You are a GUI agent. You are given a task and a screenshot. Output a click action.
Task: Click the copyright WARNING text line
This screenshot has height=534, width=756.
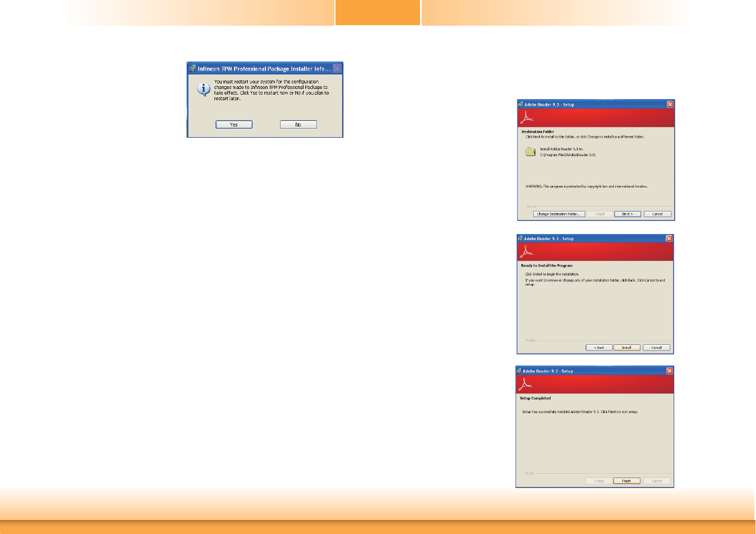point(586,186)
